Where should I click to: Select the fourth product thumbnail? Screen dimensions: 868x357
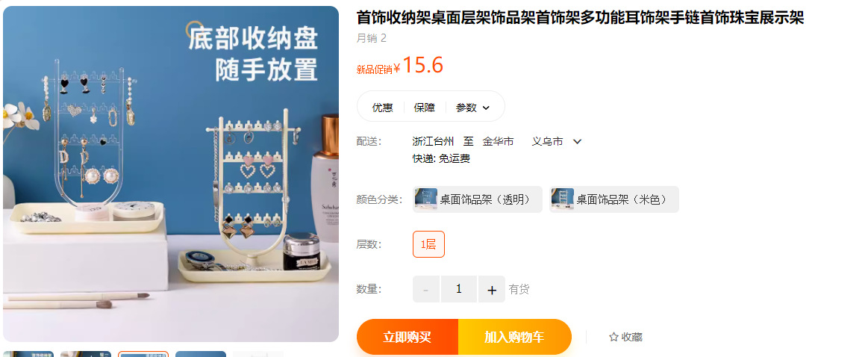[201, 354]
